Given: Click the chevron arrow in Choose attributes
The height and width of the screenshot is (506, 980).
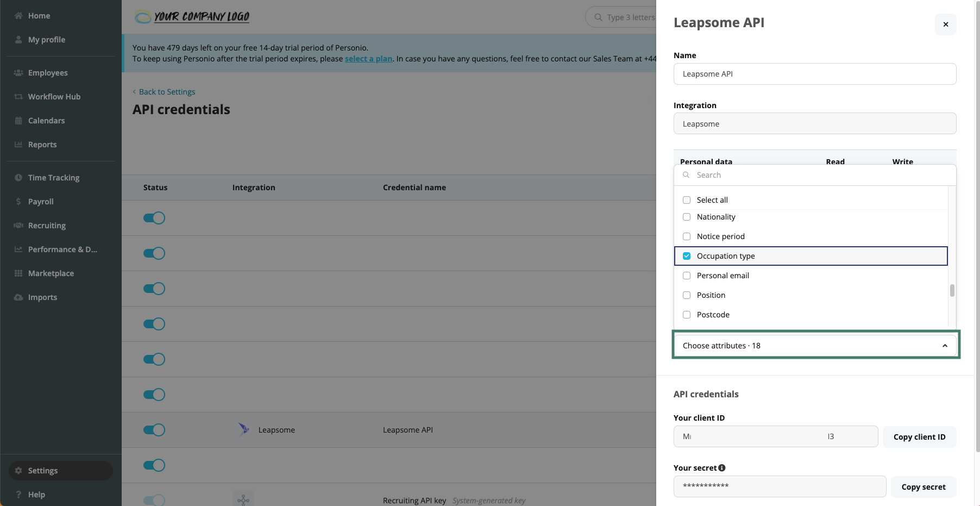Looking at the screenshot, I should click(945, 346).
